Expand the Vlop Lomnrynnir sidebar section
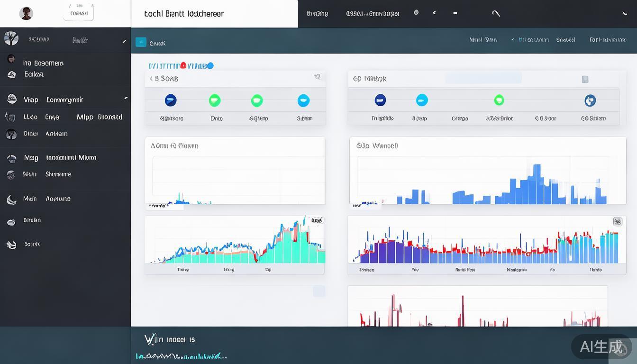Viewport: 637px width, 364px height. (126, 99)
